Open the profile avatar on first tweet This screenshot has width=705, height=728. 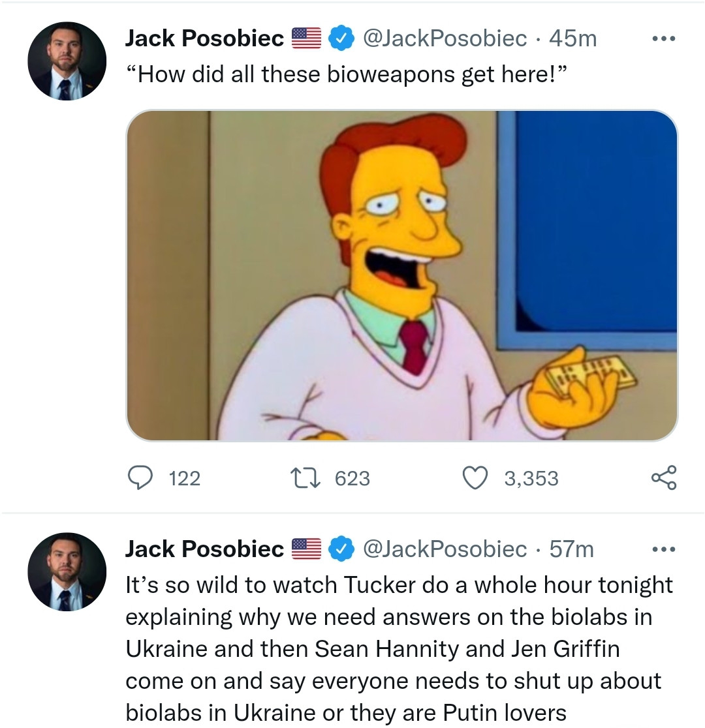click(x=67, y=62)
